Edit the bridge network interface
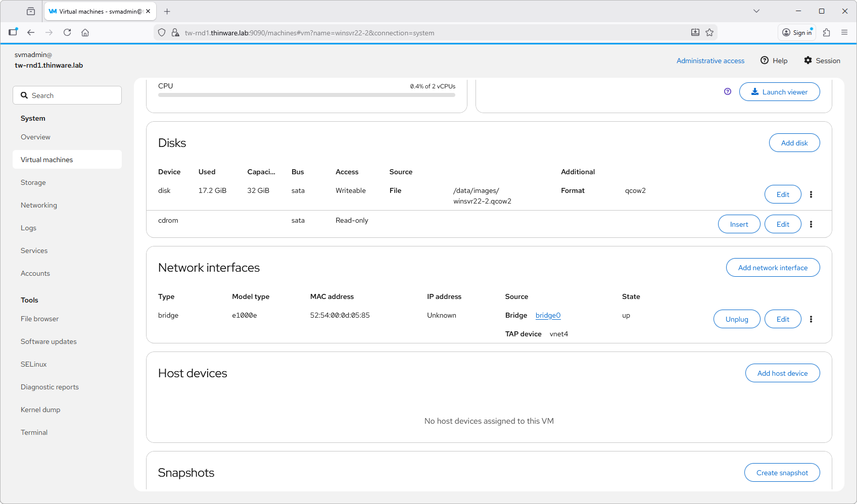 [x=783, y=319]
